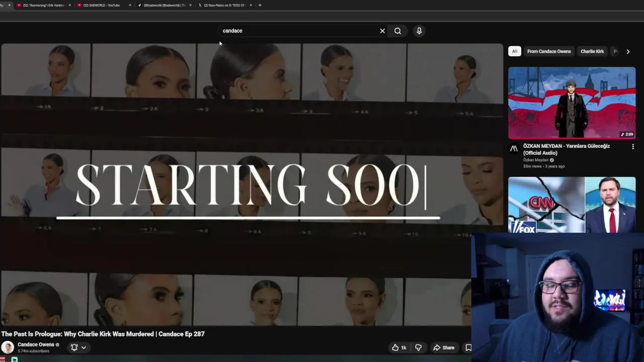Click the green icon in the bottom taskbar
The width and height of the screenshot is (644, 362).
coord(14,359)
